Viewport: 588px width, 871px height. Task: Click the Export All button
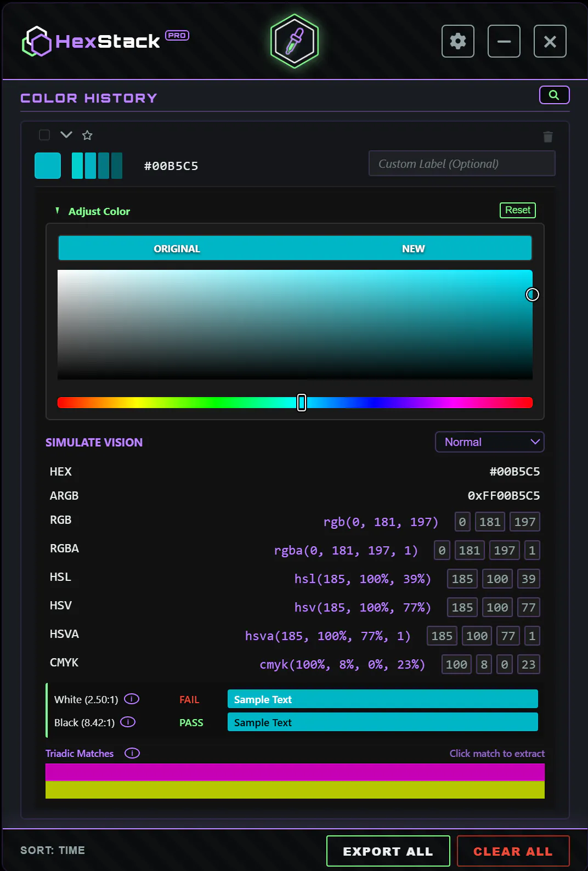(x=388, y=851)
